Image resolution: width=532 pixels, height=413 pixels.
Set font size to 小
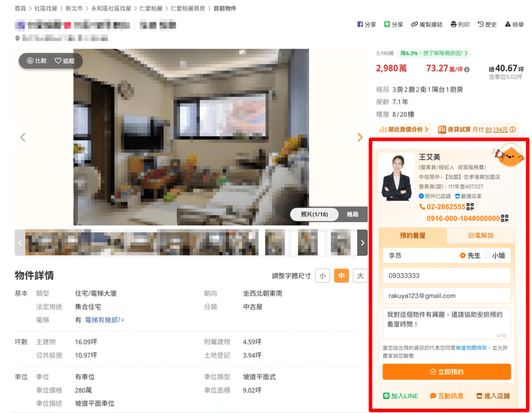point(323,275)
